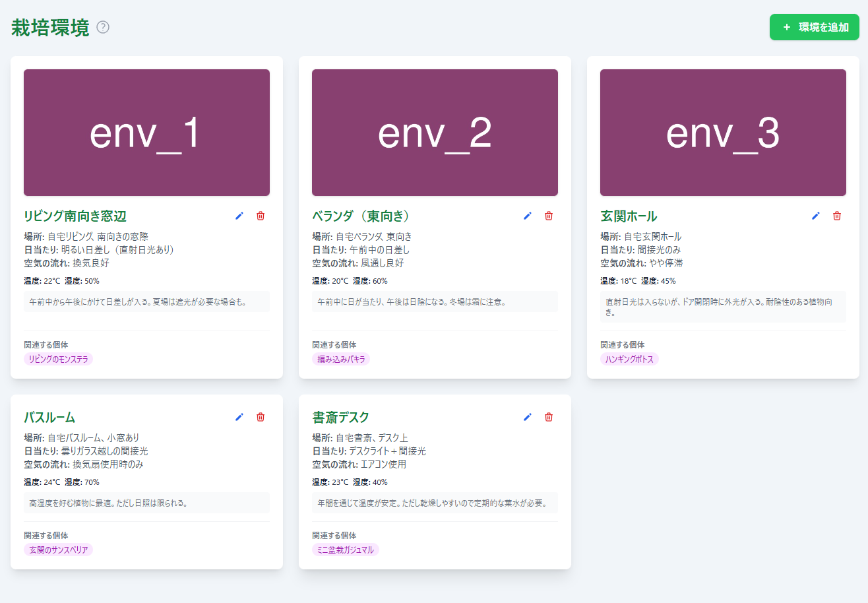
Task: Click the line 日当たり: 明るい日差し(直射日光あり)
Action: [x=99, y=249]
